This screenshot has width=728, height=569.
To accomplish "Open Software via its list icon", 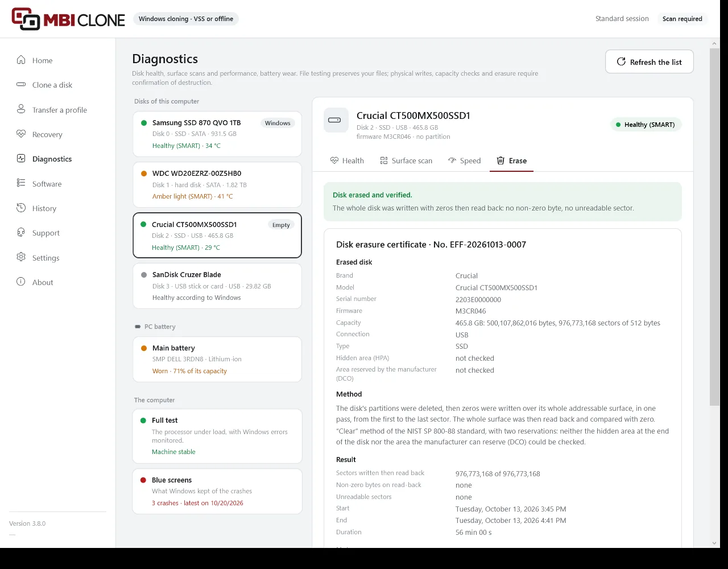I will 21,183.
